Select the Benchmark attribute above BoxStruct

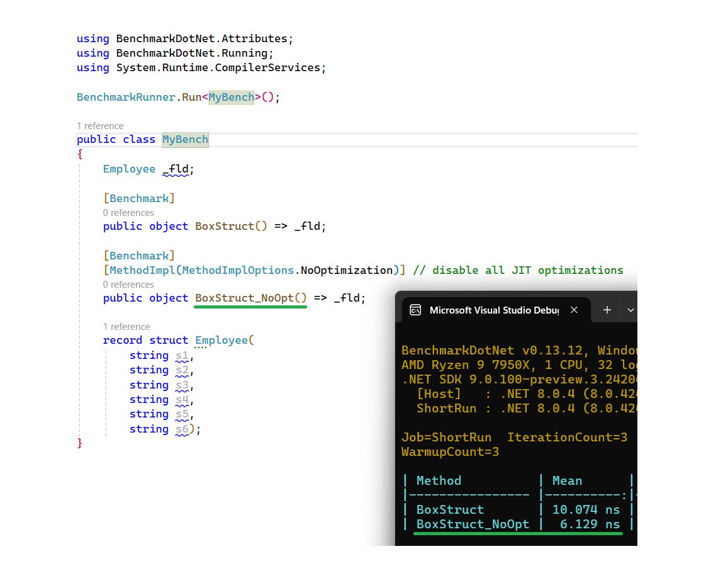(138, 198)
